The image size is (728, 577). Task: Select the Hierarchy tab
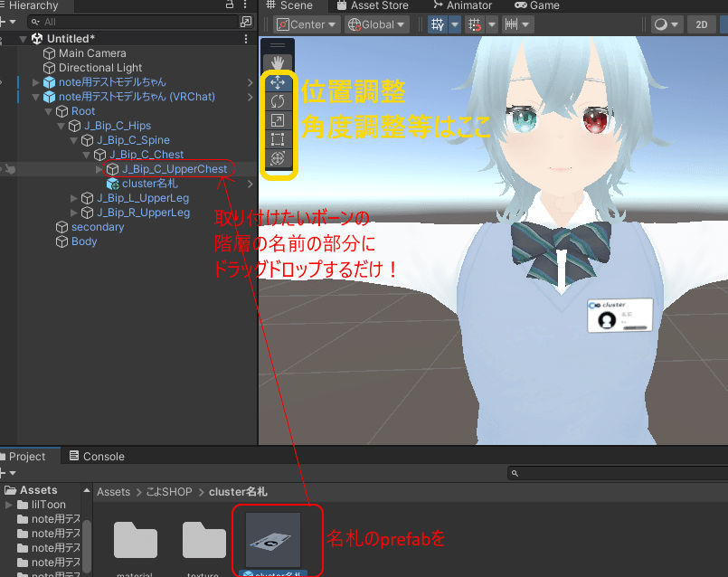tap(32, 5)
